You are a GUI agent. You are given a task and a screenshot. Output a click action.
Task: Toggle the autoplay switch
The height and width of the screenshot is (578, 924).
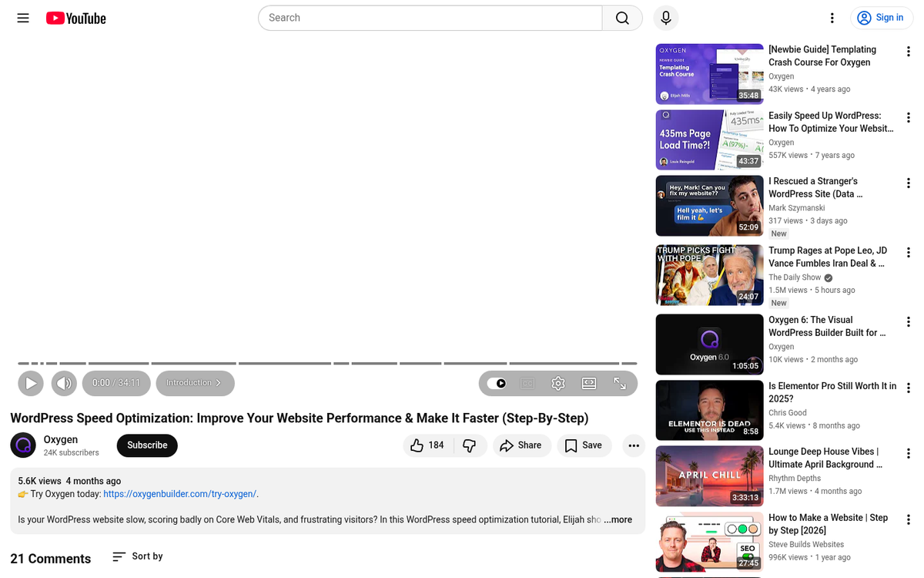[497, 383]
